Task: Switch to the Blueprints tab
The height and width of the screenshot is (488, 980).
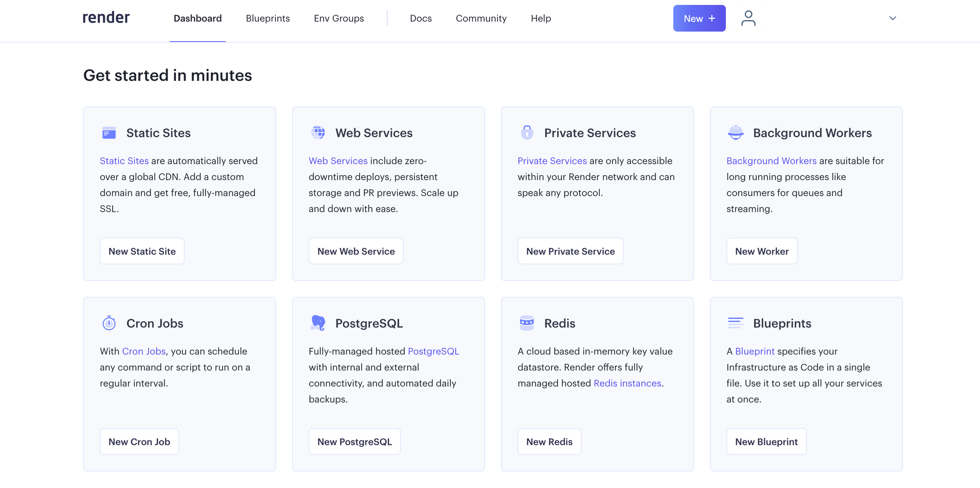Action: tap(268, 18)
